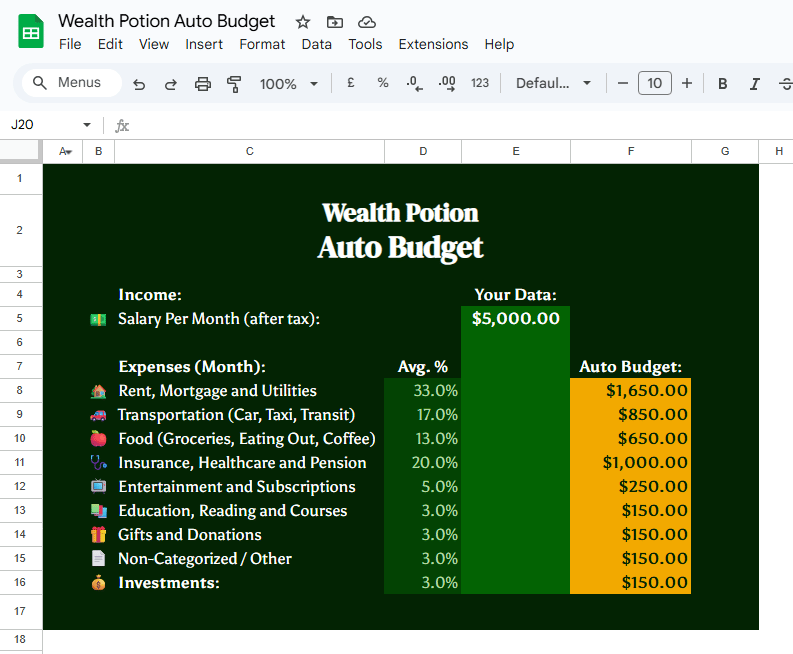
Task: Click the move to folder icon
Action: [335, 22]
